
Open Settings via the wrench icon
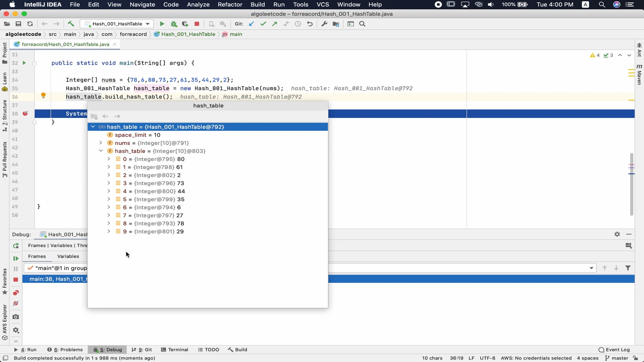(324, 24)
